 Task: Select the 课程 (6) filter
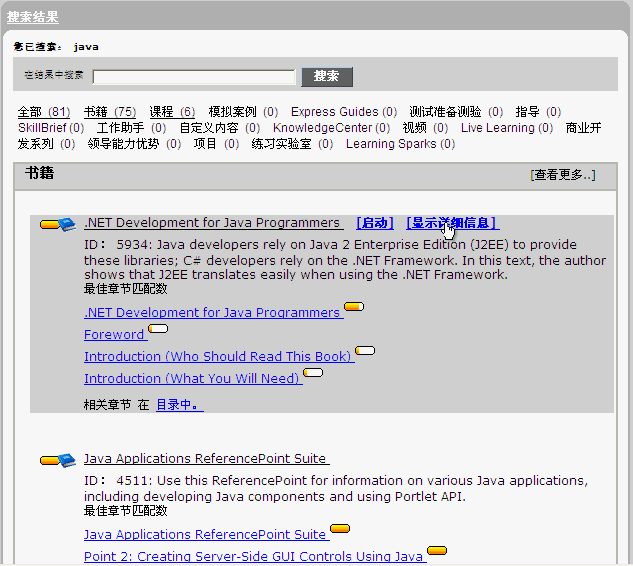pyautogui.click(x=172, y=112)
